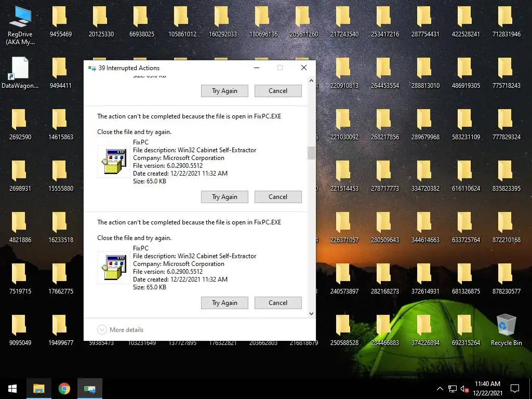Click Cancel for the middle FixPC entry
This screenshot has height=399, width=532.
278,197
